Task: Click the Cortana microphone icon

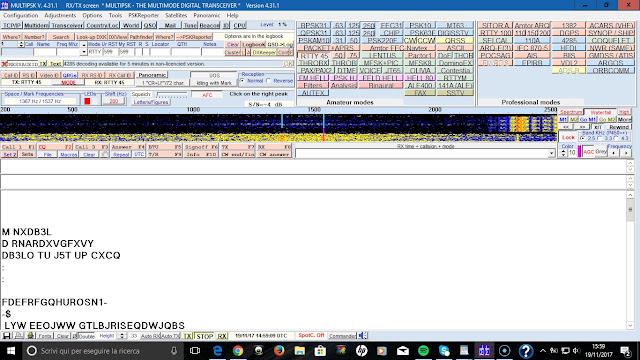Action: click(174, 351)
